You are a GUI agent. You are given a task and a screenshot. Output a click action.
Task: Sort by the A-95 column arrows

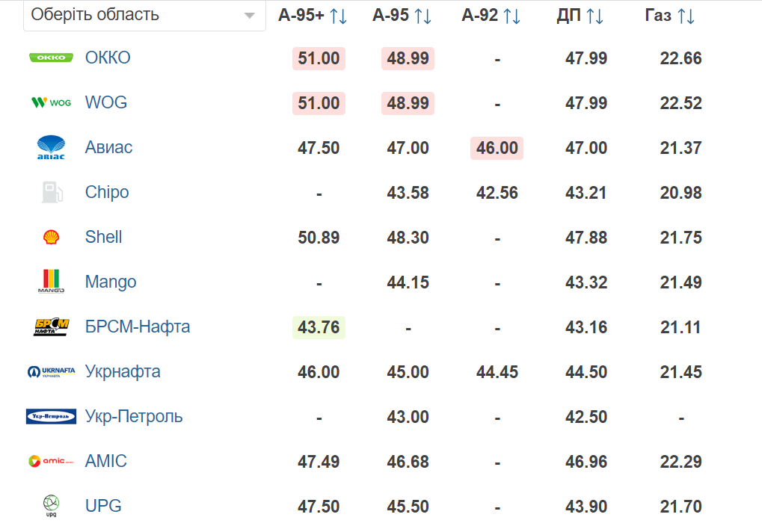(x=423, y=16)
